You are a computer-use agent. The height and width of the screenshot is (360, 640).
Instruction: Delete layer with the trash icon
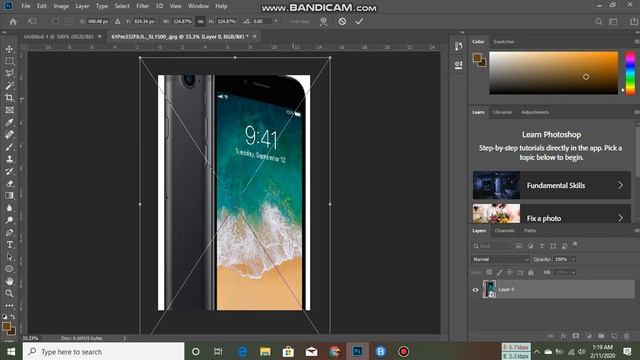pos(627,336)
